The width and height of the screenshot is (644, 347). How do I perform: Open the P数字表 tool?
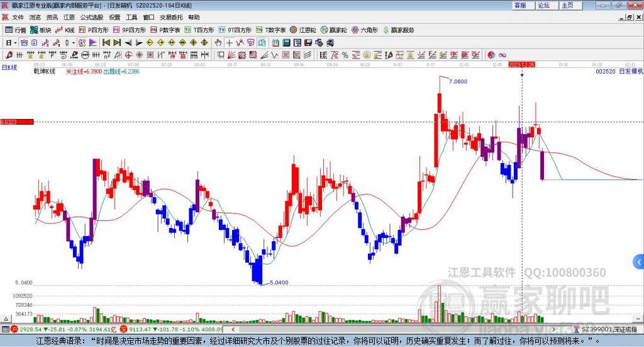(165, 30)
